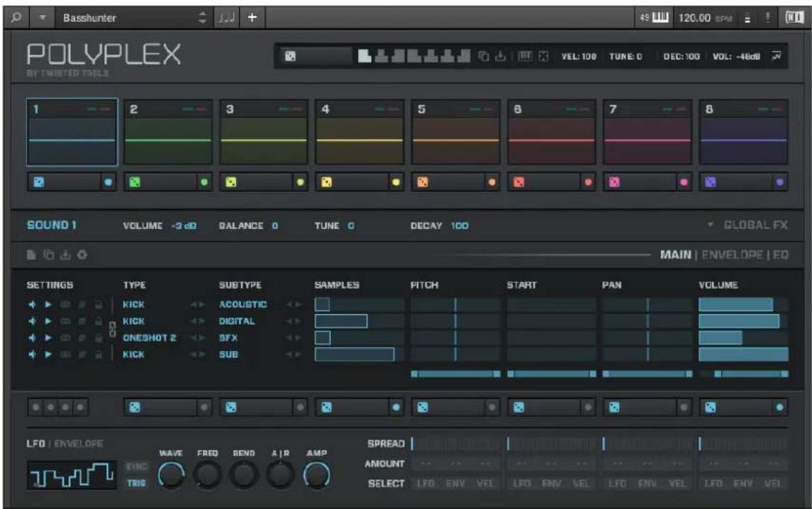Toggle the blue dot under pad 1
812x509 pixels.
[109, 182]
